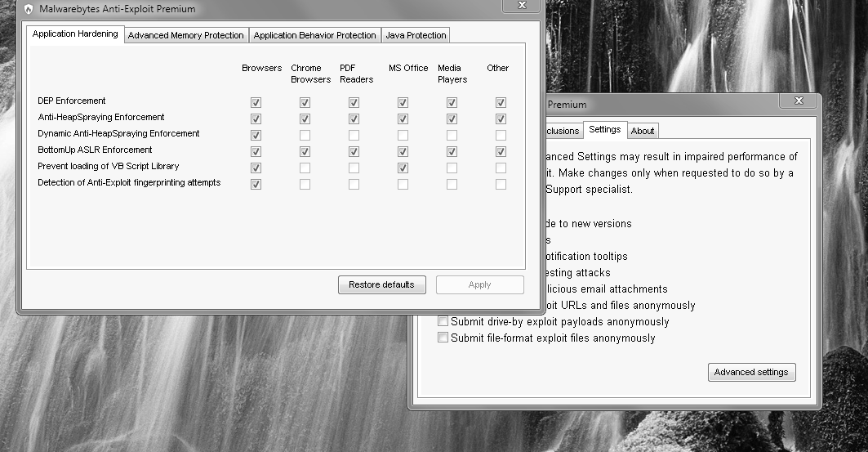868x452 pixels.
Task: Open Advanced settings in Premium window
Action: tap(752, 372)
